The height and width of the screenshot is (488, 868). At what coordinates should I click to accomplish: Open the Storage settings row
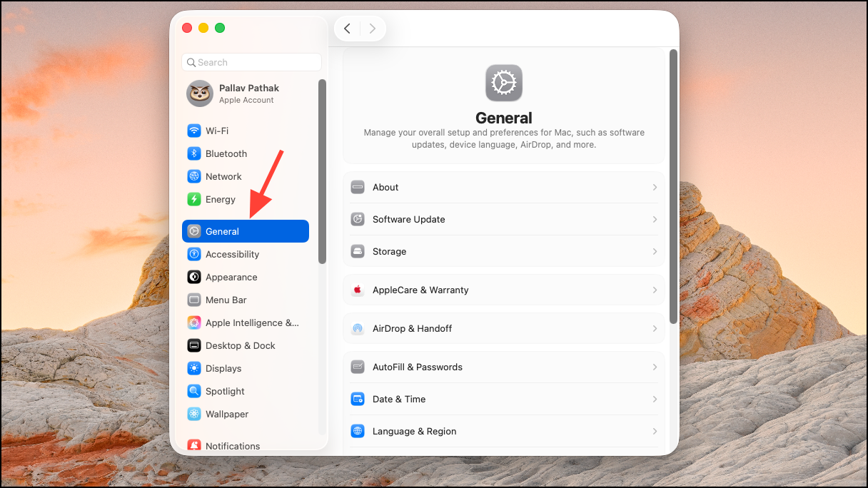click(504, 251)
